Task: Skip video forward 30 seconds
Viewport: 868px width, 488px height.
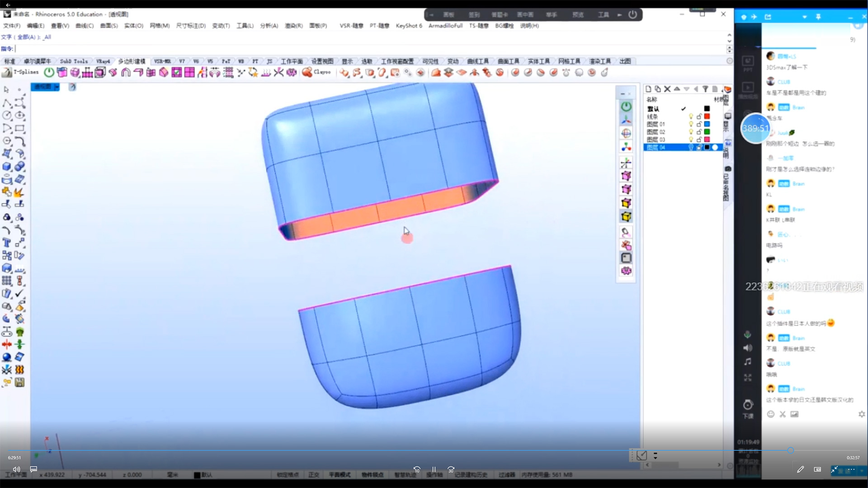Action: click(x=451, y=469)
